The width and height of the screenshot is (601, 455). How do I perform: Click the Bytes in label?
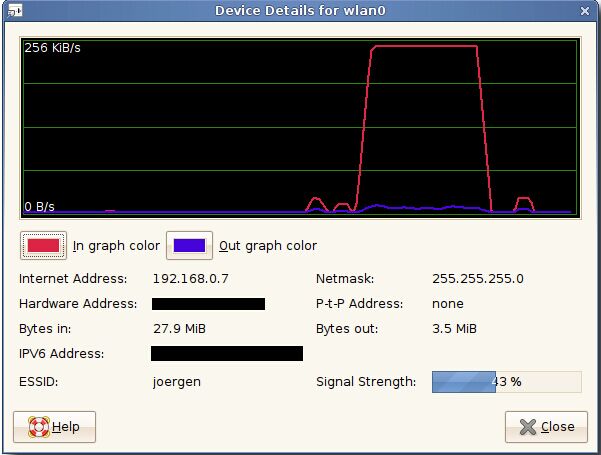[45, 329]
